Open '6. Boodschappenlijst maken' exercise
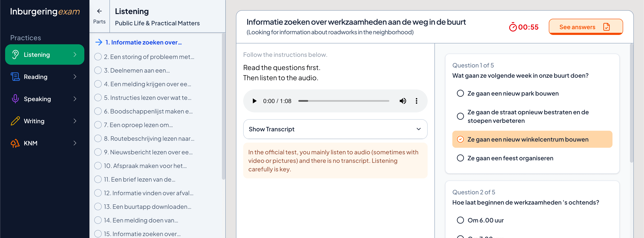The width and height of the screenshot is (644, 238). tap(148, 111)
